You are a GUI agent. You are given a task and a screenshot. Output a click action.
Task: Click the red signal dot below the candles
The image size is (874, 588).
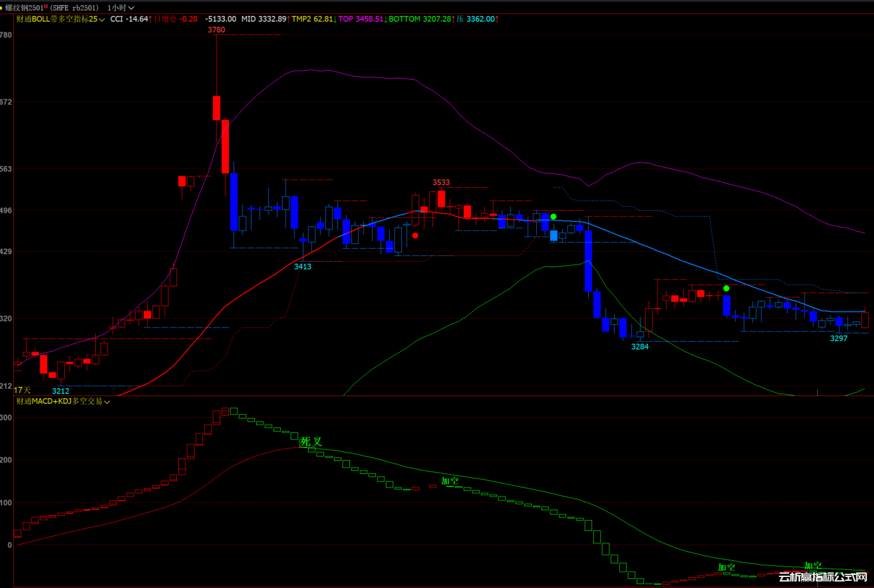(416, 235)
